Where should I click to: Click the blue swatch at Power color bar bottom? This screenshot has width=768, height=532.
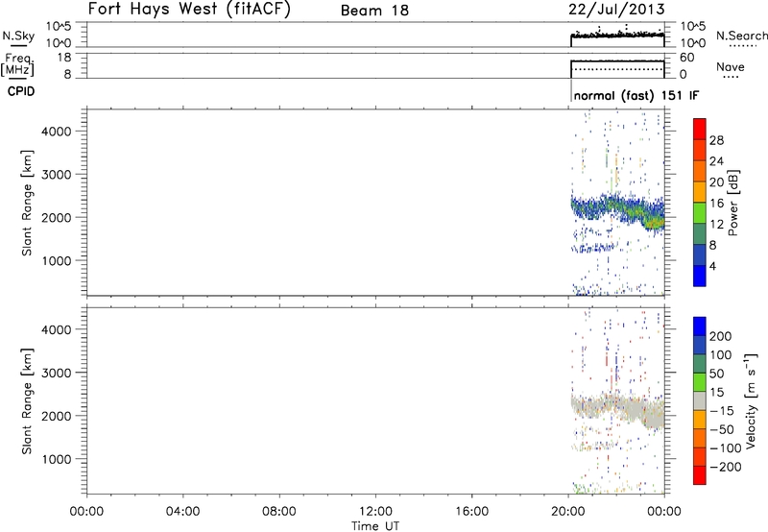[700, 276]
